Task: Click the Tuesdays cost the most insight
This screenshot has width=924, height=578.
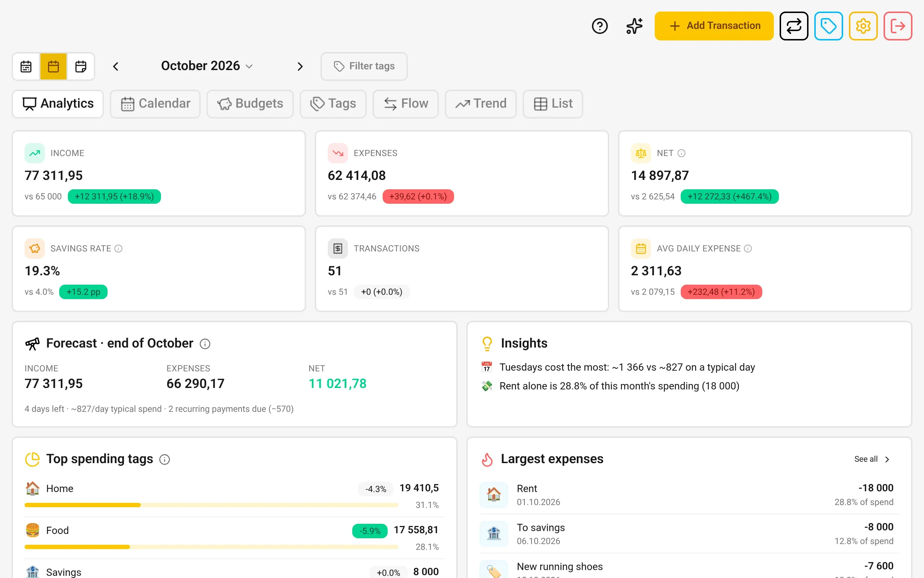Action: (x=619, y=367)
